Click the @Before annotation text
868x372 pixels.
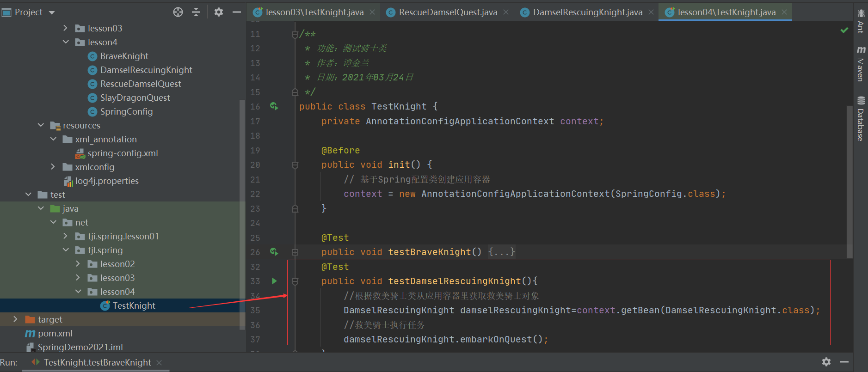pyautogui.click(x=340, y=150)
